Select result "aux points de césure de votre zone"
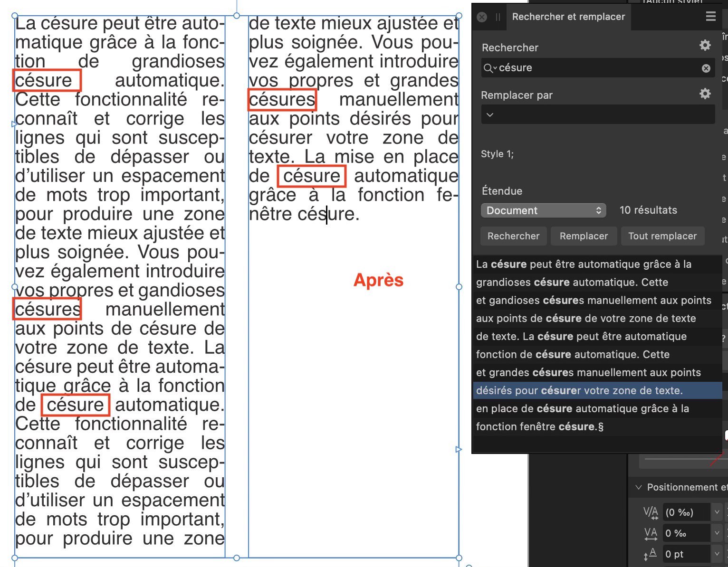The width and height of the screenshot is (728, 567). [598, 318]
